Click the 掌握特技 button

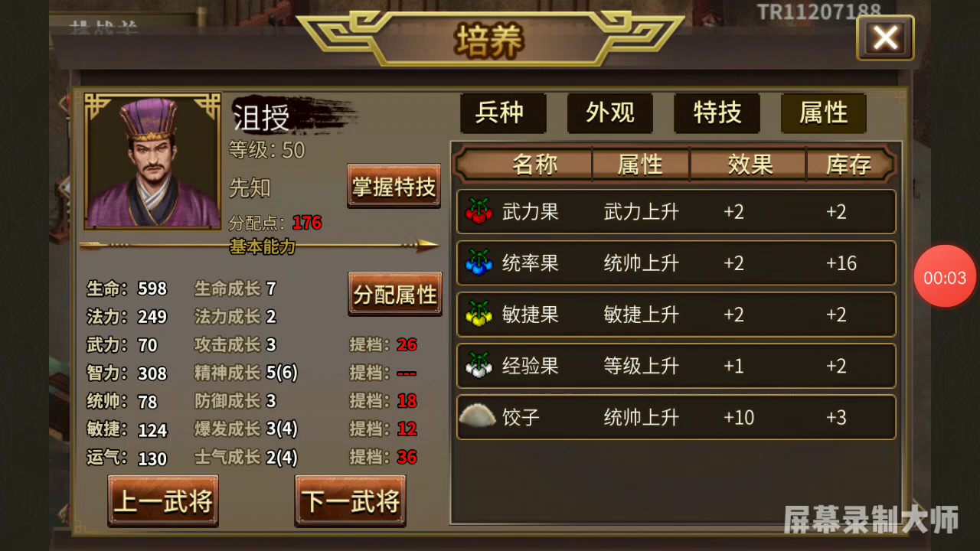(394, 186)
